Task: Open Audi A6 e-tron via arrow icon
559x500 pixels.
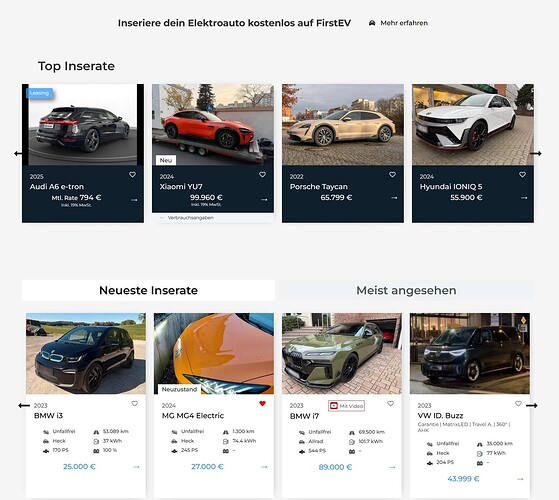Action: click(x=134, y=200)
